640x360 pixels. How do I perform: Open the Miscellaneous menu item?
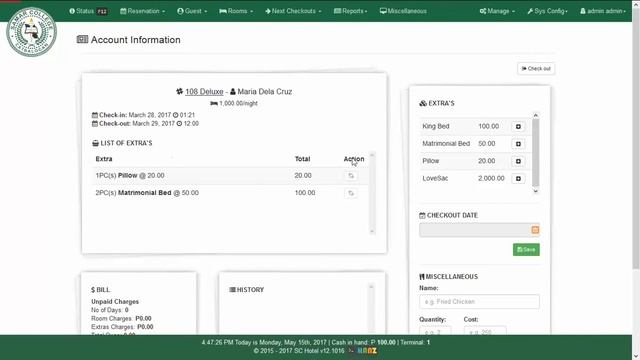[403, 11]
